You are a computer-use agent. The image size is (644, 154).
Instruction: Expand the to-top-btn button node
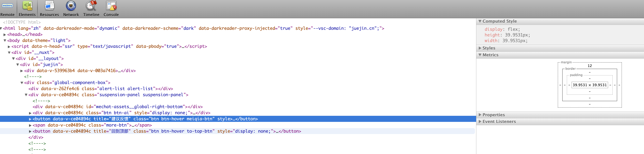click(30, 131)
